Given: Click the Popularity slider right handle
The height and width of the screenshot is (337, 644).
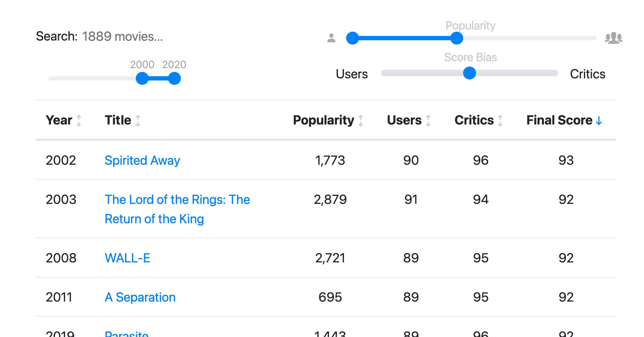Looking at the screenshot, I should point(457,38).
